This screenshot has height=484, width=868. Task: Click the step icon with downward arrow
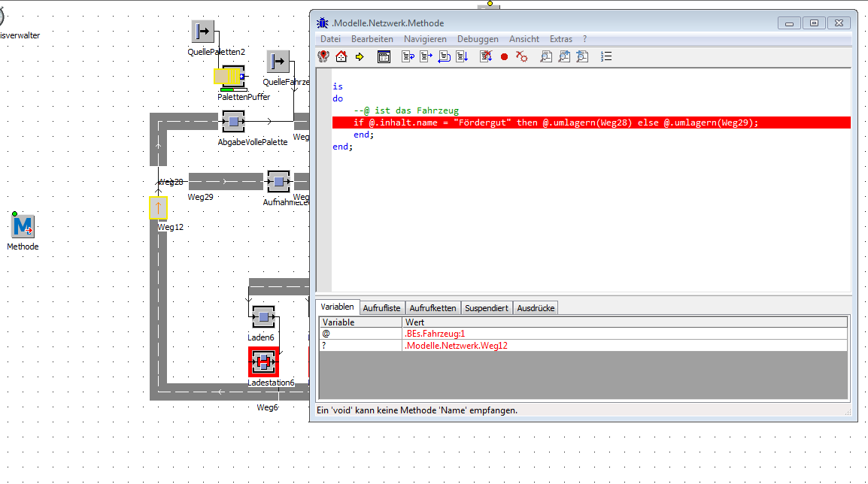click(x=462, y=56)
